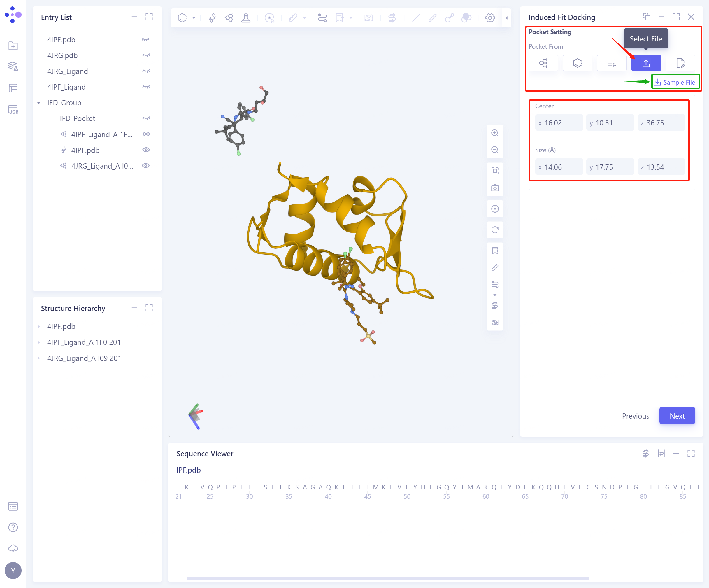Open the JOB panel in the left sidebar
Viewport: 709px width, 588px height.
[x=13, y=109]
